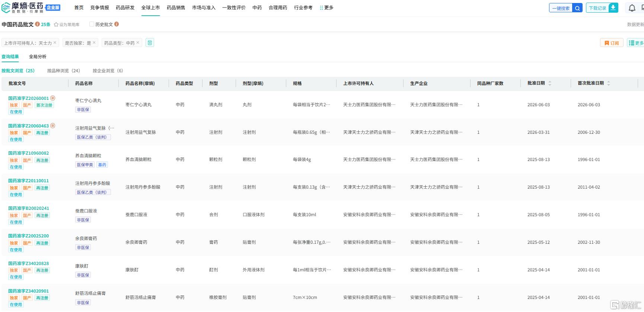Click the badge icon beside 国药准字Z20260001
Image resolution: width=644 pixels, height=312 pixels.
coord(52,98)
